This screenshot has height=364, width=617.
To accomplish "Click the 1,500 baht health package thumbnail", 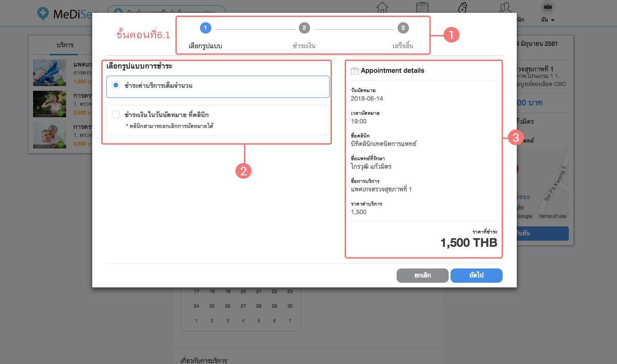I will [x=50, y=72].
